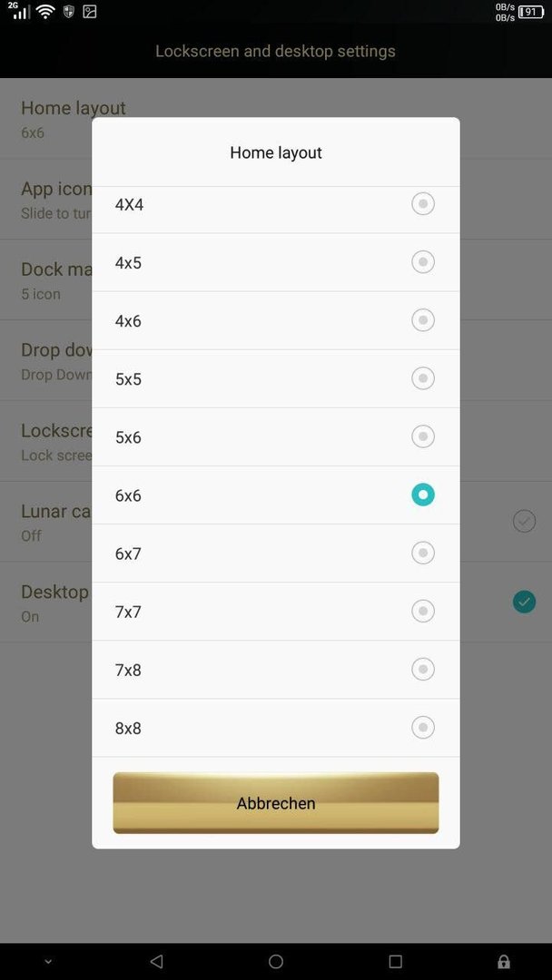The image size is (552, 980).
Task: Toggle the Desktop setting checkmark on right
Action: [524, 602]
